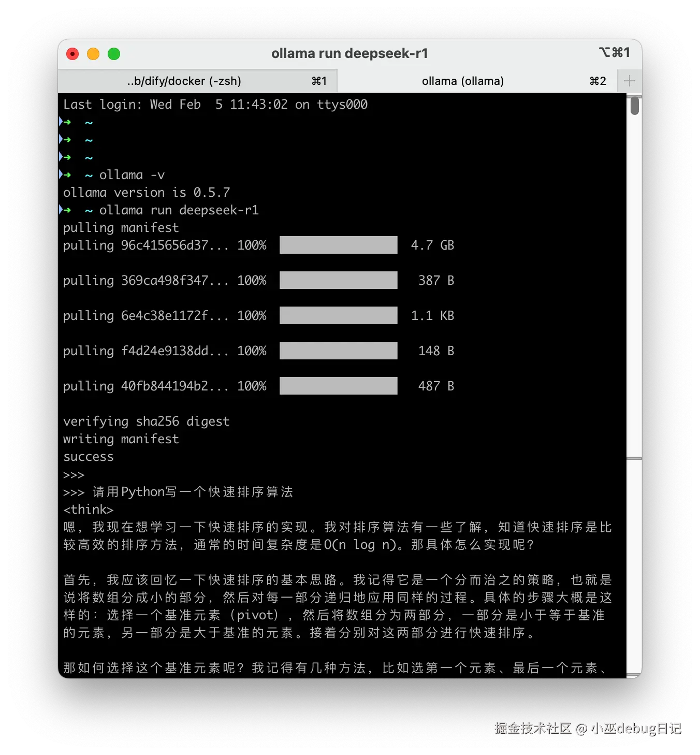Select the ollama (ollama) tab
Viewport: 700px width, 755px height.
tap(462, 81)
